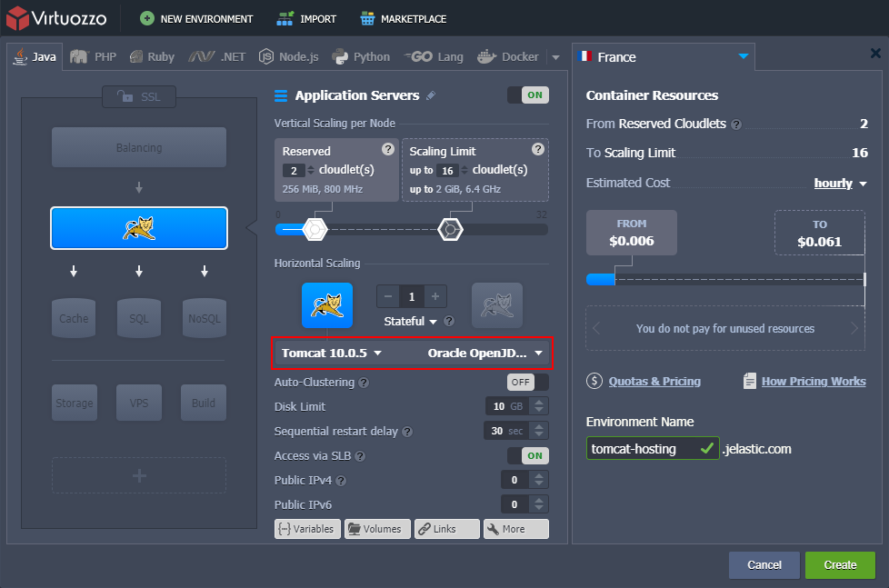The height and width of the screenshot is (588, 889).
Task: Show help for Stateful scaling mode
Action: point(449,322)
